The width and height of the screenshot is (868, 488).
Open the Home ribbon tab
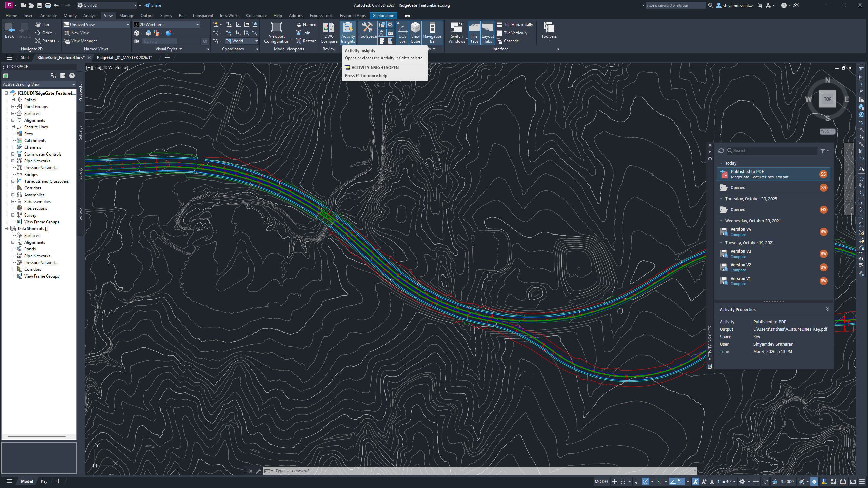(11, 16)
